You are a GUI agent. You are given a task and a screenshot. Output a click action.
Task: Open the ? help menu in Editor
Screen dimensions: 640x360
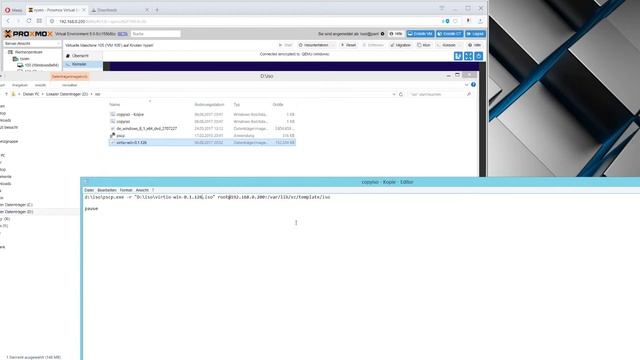point(153,190)
